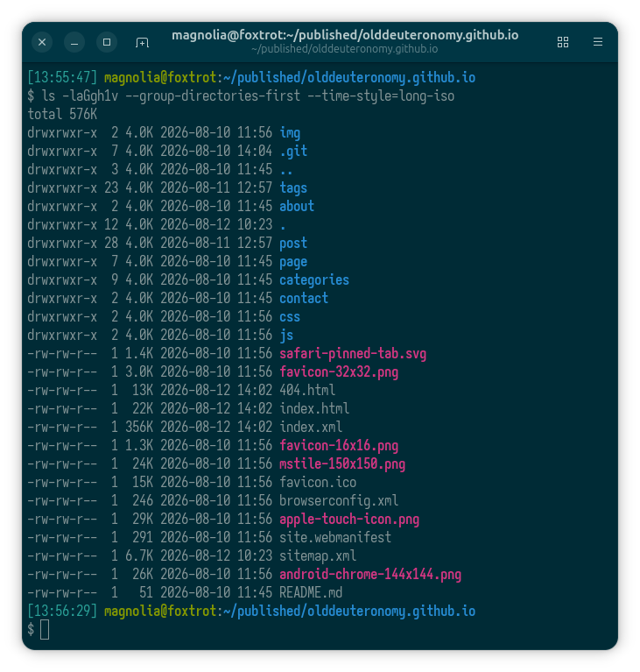
Task: Select the 'page' directory name
Action: coord(293,261)
